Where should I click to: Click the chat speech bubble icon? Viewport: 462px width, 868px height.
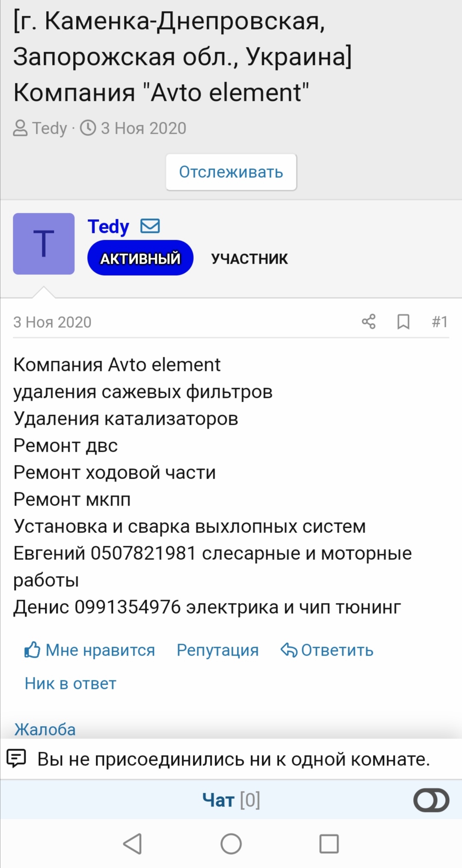click(x=16, y=759)
